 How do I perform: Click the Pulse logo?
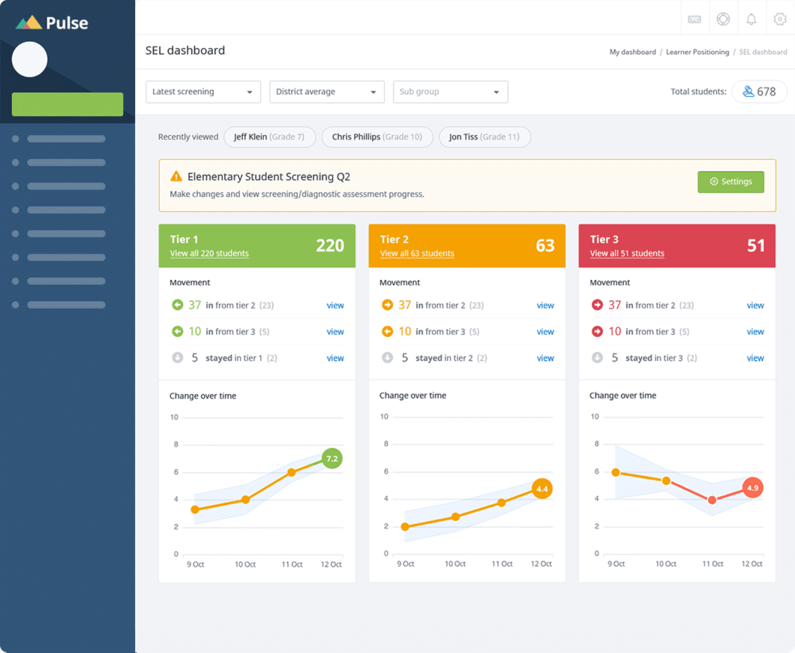52,23
